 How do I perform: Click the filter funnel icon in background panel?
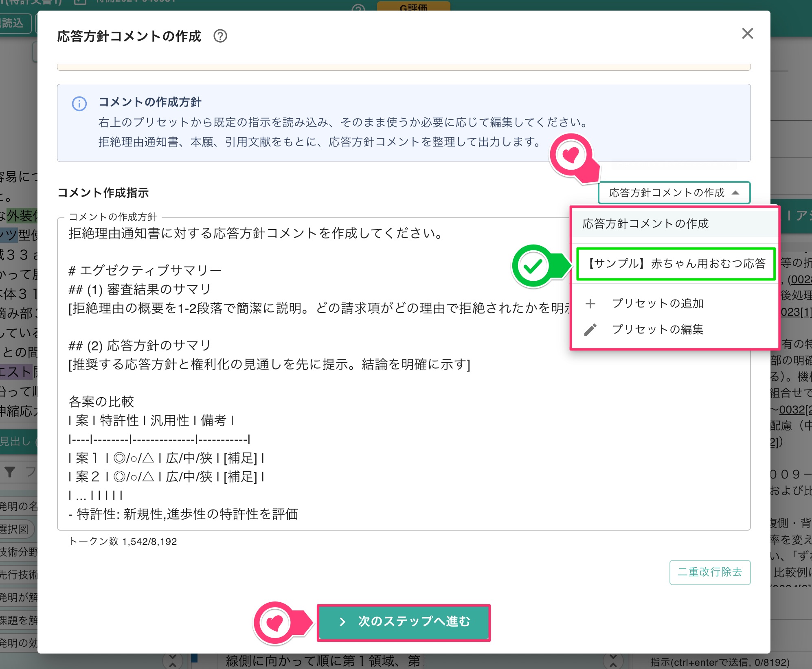pos(10,472)
